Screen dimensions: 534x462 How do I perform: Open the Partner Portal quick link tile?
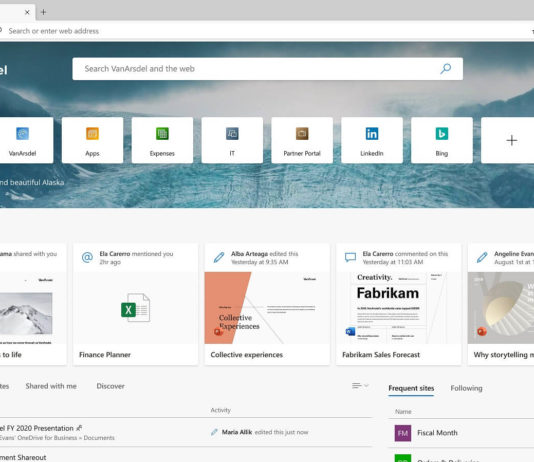pos(302,140)
